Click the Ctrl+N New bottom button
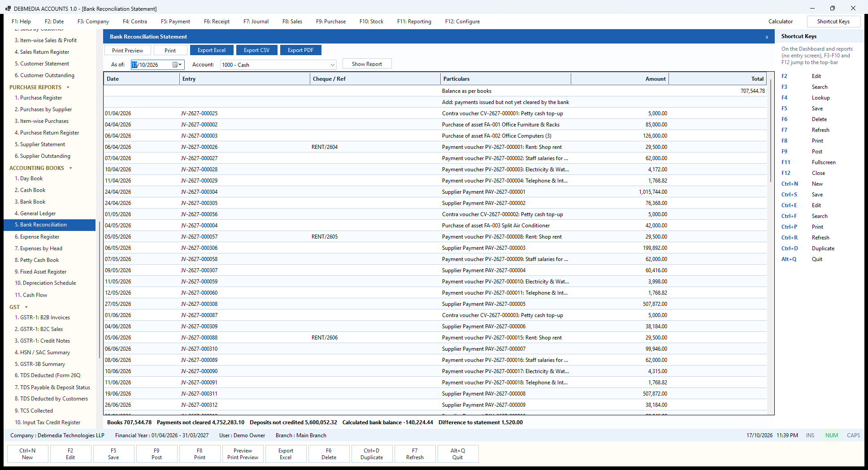The width and height of the screenshot is (868, 470). (27, 454)
